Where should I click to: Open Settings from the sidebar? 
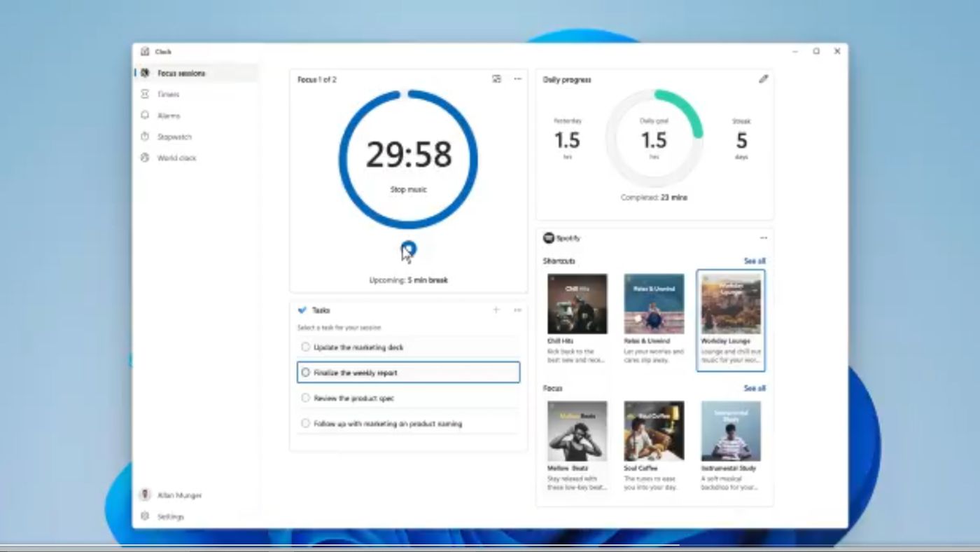pyautogui.click(x=171, y=516)
